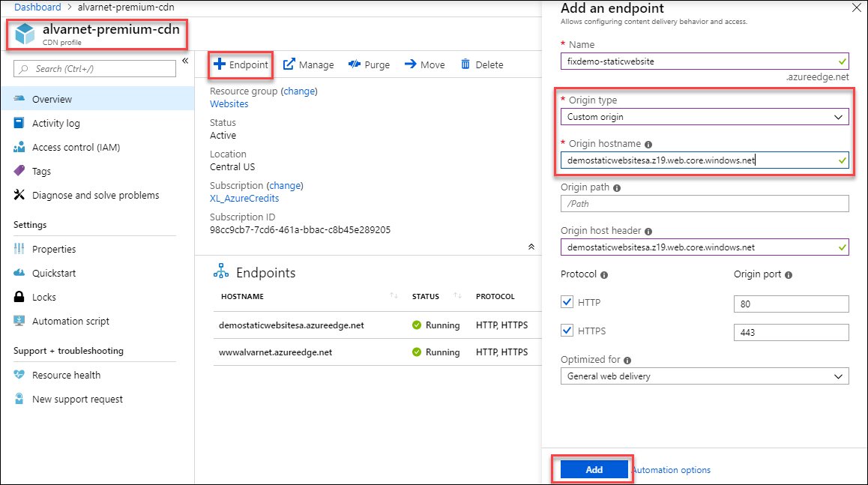
Task: Show the Origin port info icon
Action: pyautogui.click(x=789, y=275)
